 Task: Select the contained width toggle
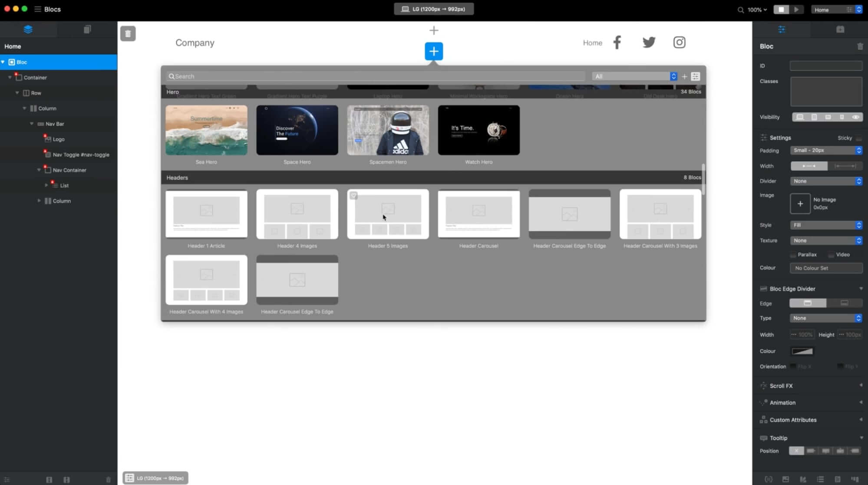click(x=809, y=166)
